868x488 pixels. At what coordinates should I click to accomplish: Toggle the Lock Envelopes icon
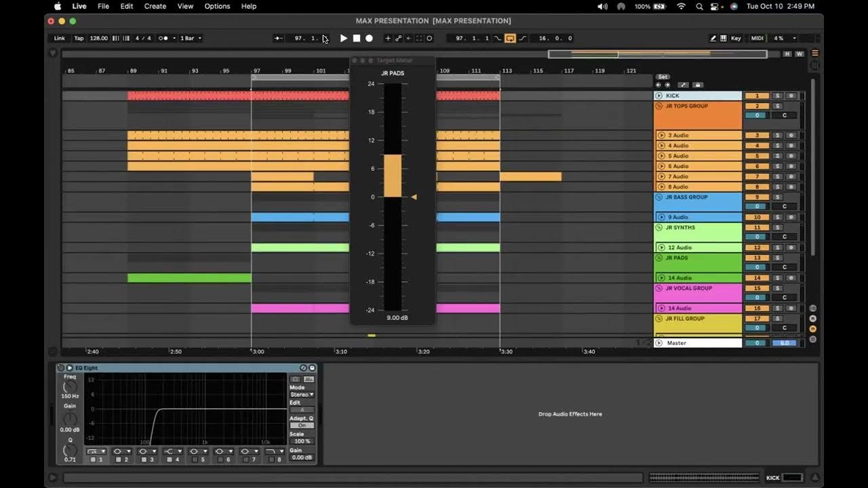pos(697,85)
